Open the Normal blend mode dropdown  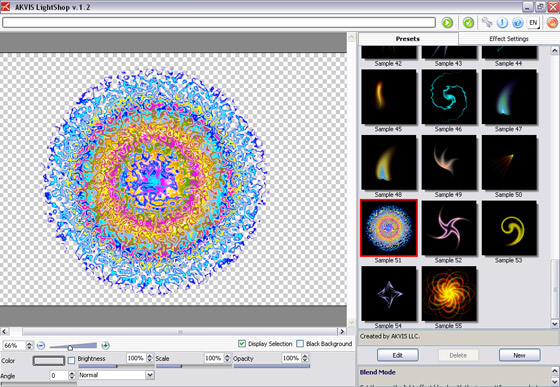coord(116,375)
